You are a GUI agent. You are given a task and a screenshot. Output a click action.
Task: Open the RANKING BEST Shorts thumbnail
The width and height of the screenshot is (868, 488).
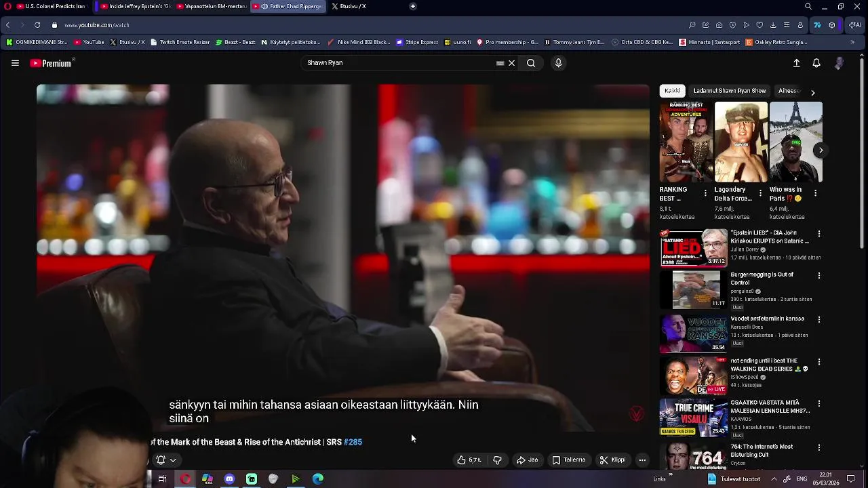pyautogui.click(x=686, y=142)
